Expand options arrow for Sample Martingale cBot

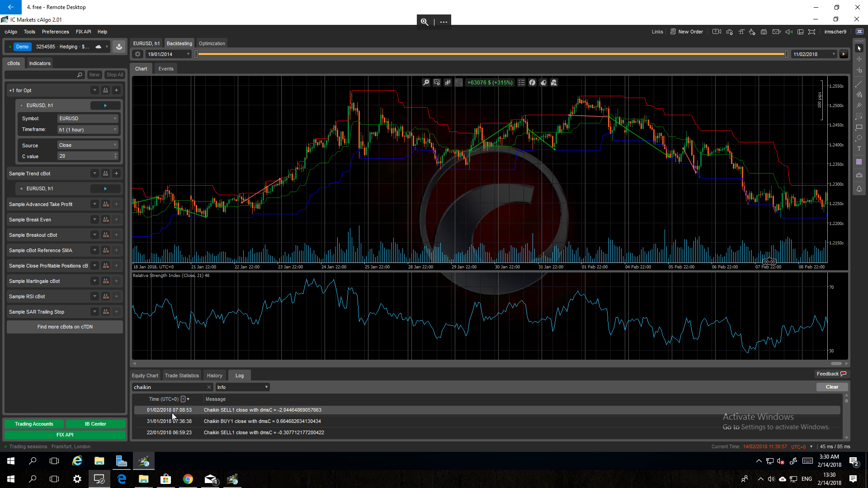(94, 281)
